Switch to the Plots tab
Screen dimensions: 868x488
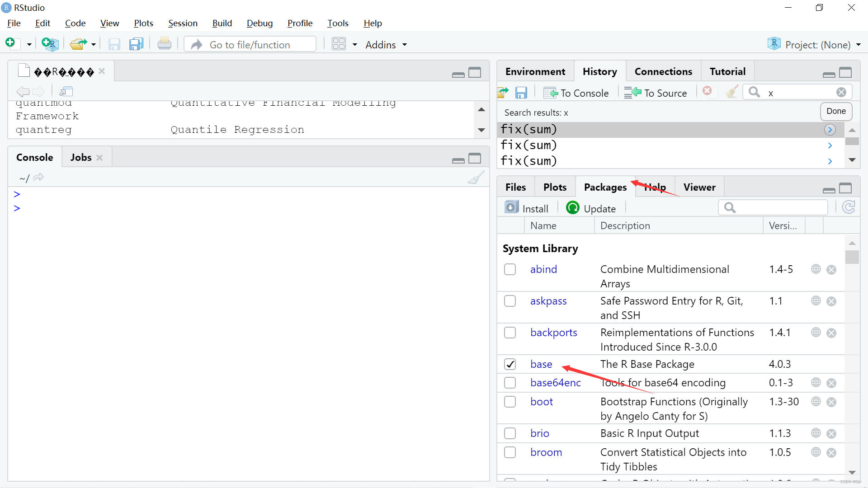[x=554, y=187]
